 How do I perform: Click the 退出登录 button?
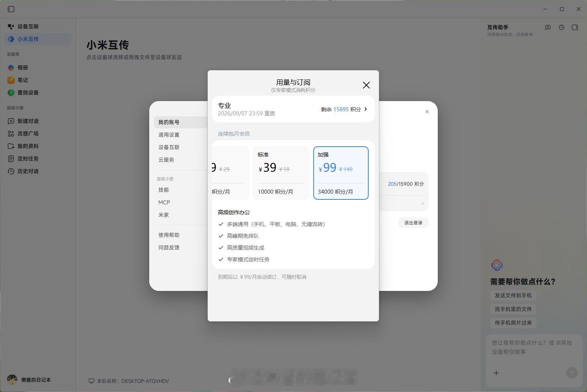(413, 223)
